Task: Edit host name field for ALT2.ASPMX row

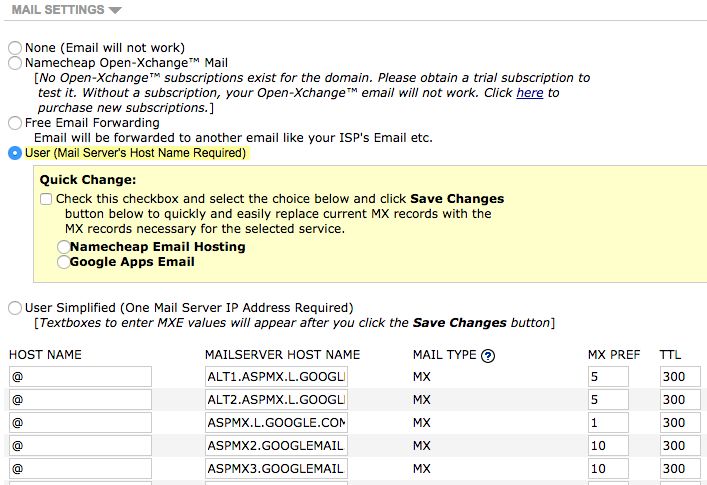Action: pyautogui.click(x=80, y=400)
